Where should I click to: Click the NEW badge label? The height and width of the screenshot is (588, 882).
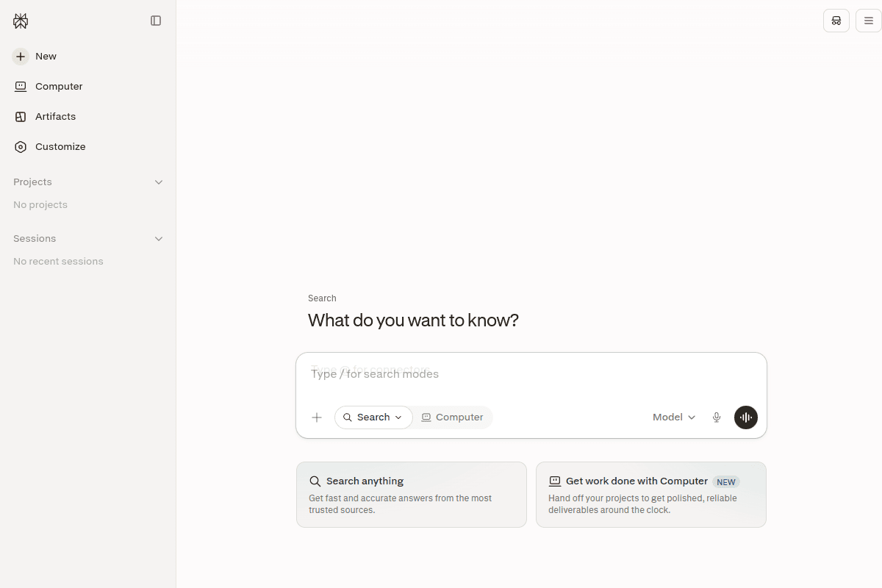click(726, 482)
